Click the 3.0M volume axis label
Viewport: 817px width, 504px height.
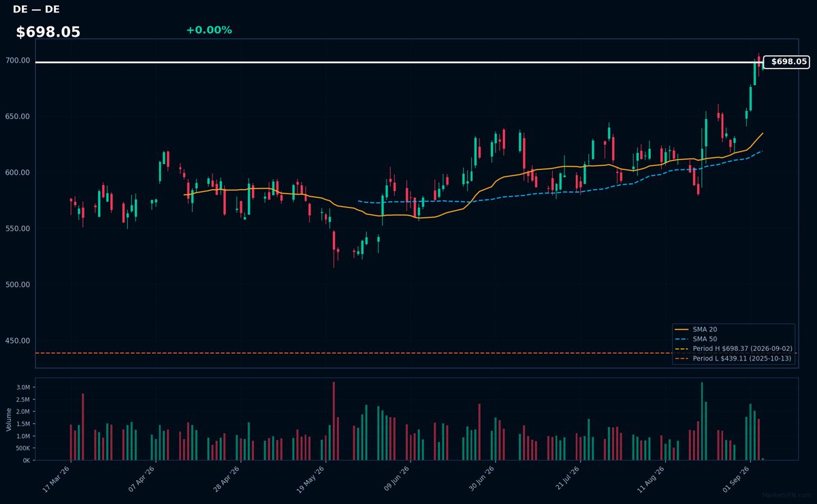(23, 387)
